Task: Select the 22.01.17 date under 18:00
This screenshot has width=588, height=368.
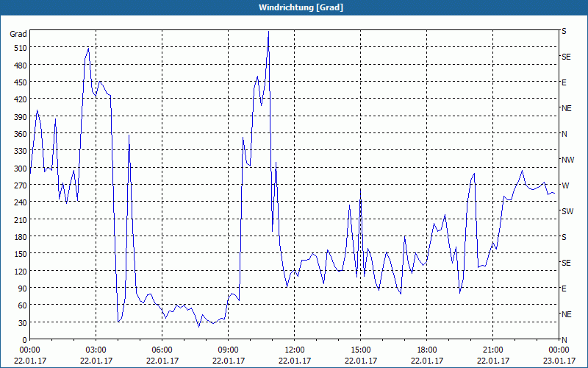Action: pos(427,361)
